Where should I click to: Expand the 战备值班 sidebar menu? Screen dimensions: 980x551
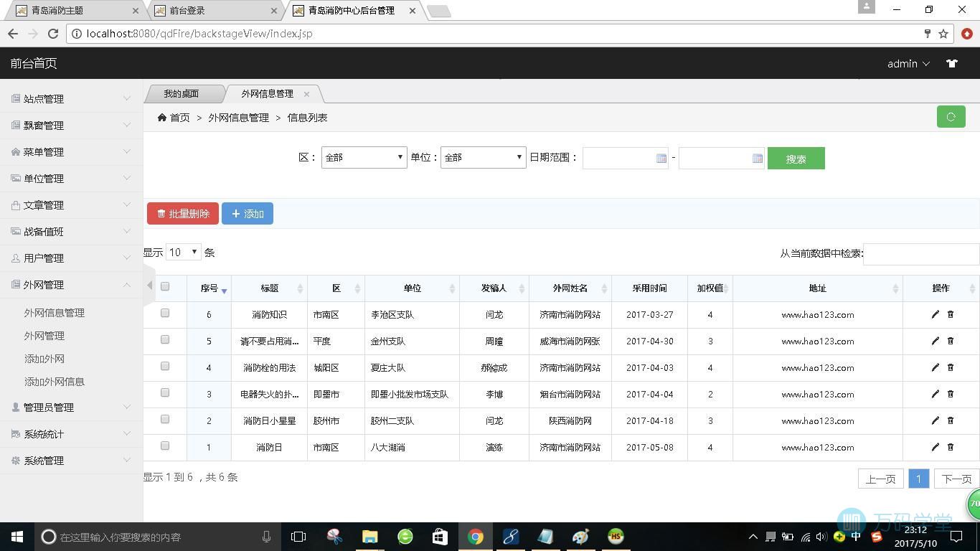coord(71,232)
